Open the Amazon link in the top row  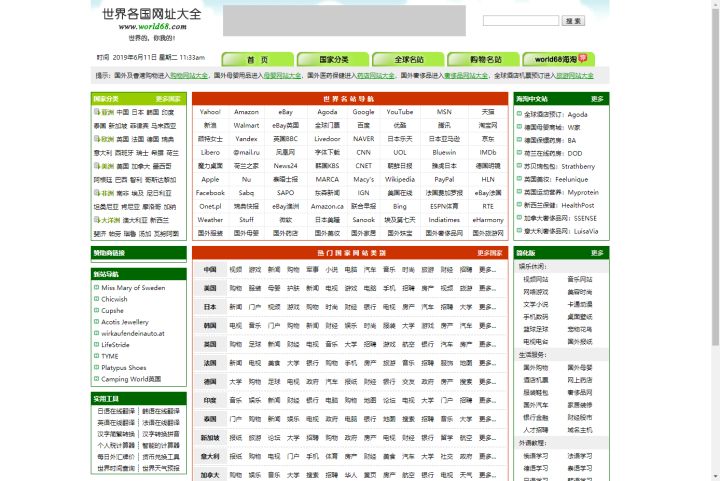click(x=246, y=112)
